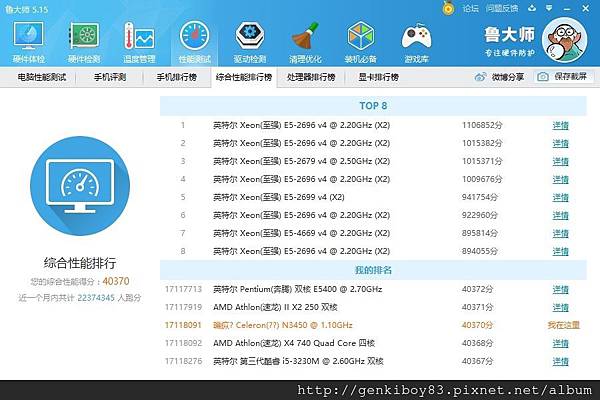600x400 pixels.
Task: Click 保存截屏 save screenshot button
Action: pyautogui.click(x=563, y=77)
